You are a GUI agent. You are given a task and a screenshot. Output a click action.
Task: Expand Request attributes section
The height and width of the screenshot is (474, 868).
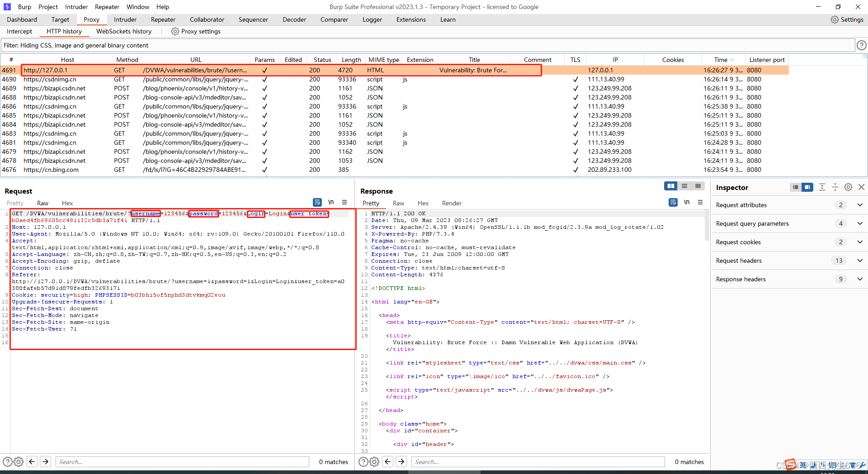pos(860,205)
